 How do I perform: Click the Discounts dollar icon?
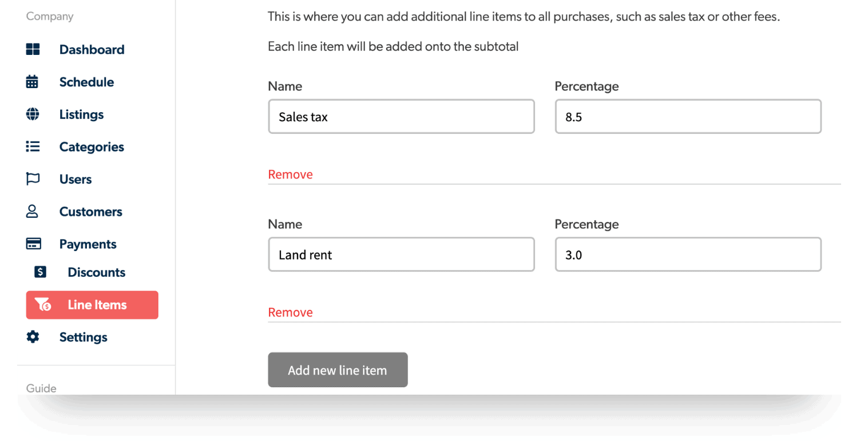tap(41, 272)
